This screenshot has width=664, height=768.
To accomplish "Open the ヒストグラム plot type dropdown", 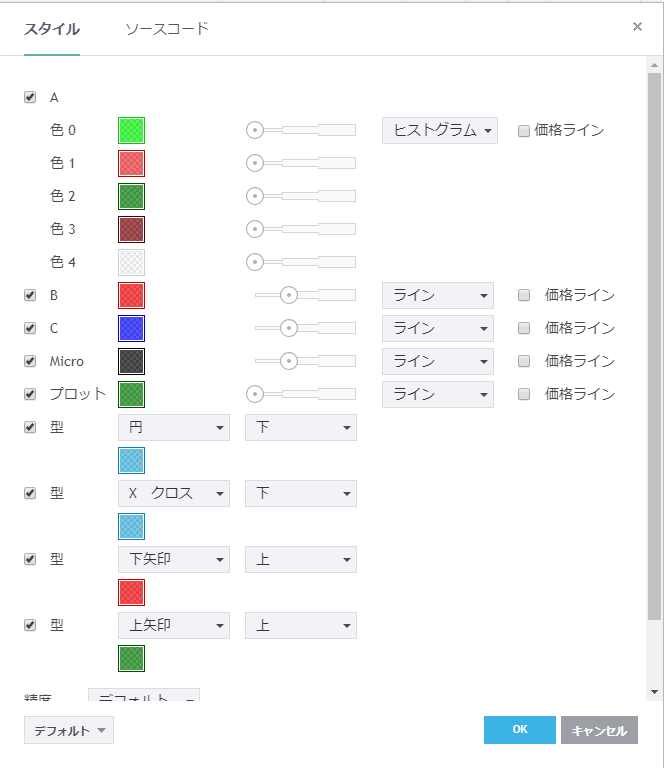I will [x=440, y=130].
